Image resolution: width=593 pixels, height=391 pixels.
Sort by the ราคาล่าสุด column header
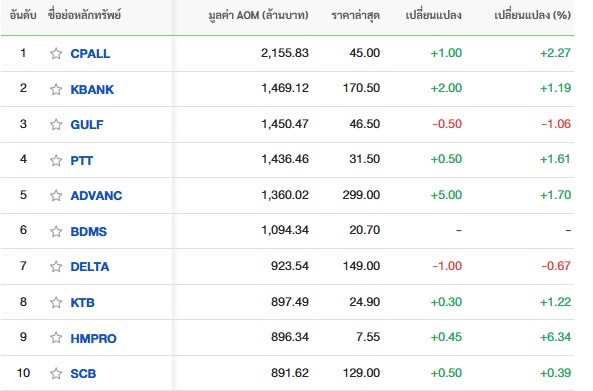pyautogui.click(x=355, y=16)
